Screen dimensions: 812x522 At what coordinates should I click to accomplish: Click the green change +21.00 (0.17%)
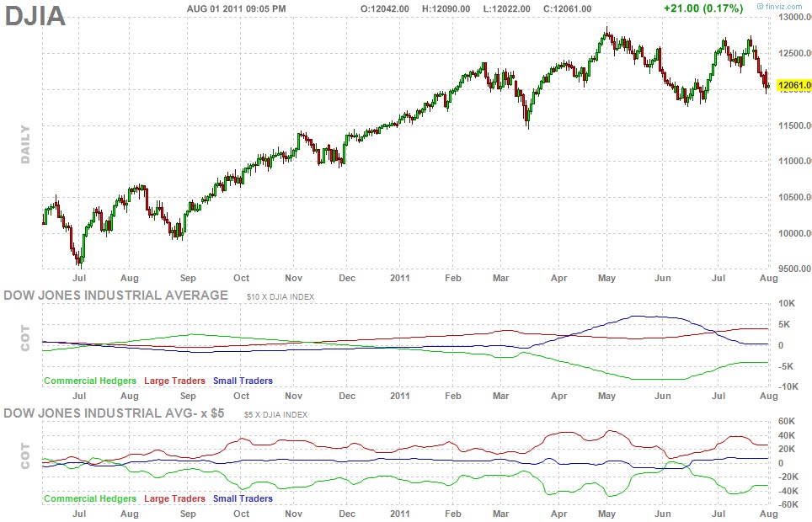703,8
